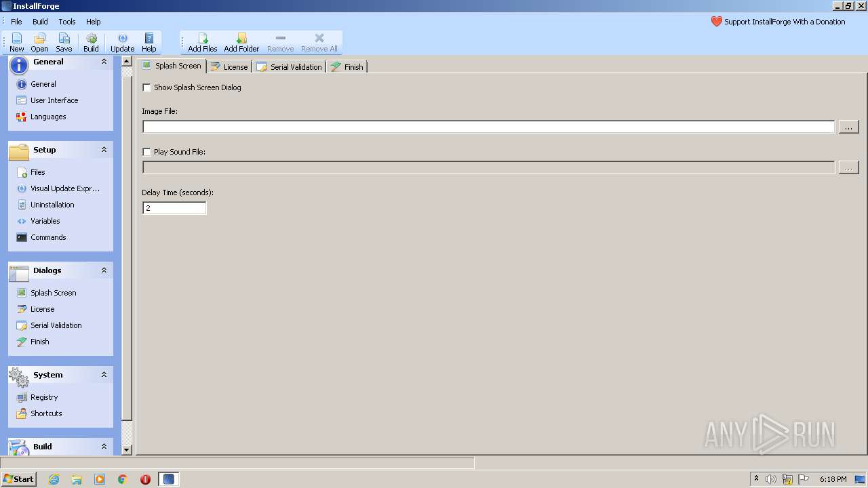The height and width of the screenshot is (488, 868).
Task: Open the Tools menu
Action: (67, 22)
